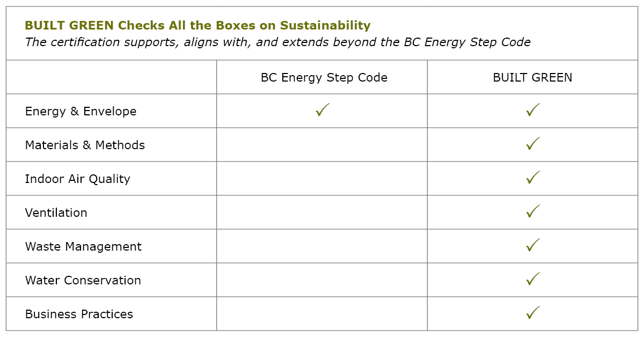The width and height of the screenshot is (644, 337).
Task: Click the Materials & Methods row label
Action: click(x=85, y=145)
